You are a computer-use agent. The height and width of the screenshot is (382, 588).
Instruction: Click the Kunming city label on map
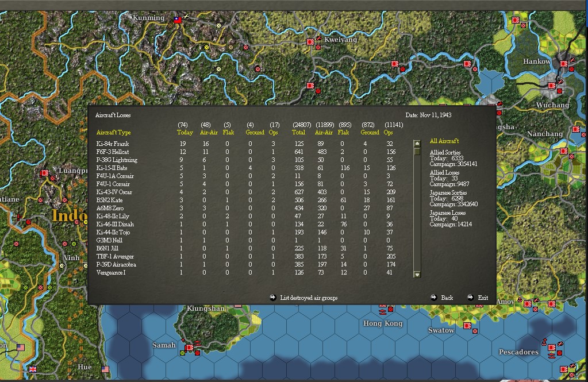148,18
